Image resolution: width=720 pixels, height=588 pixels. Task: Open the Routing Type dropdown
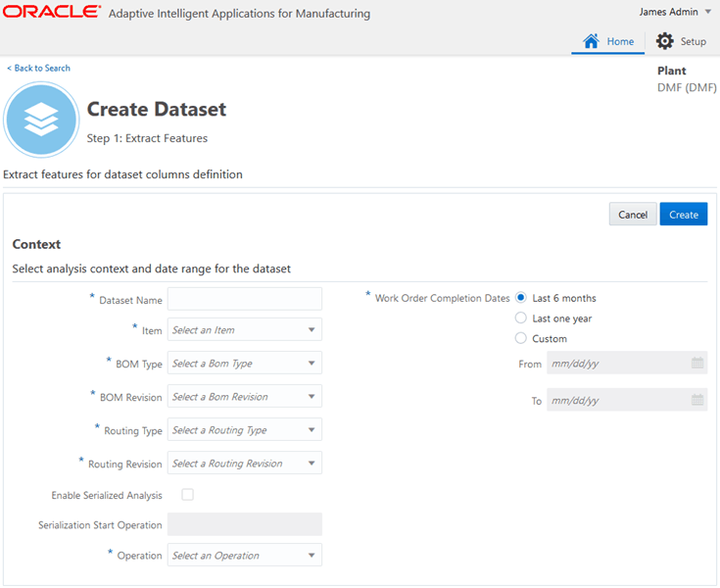tap(244, 430)
